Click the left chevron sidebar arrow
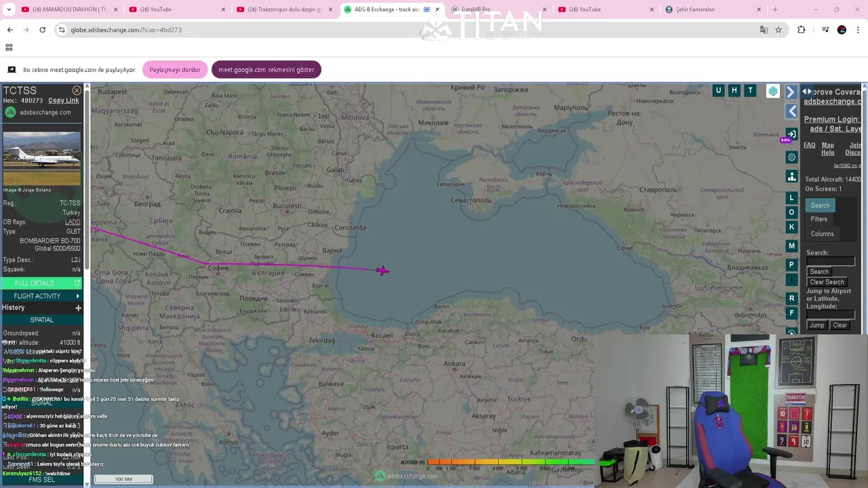Image resolution: width=868 pixels, height=488 pixels. tap(791, 110)
